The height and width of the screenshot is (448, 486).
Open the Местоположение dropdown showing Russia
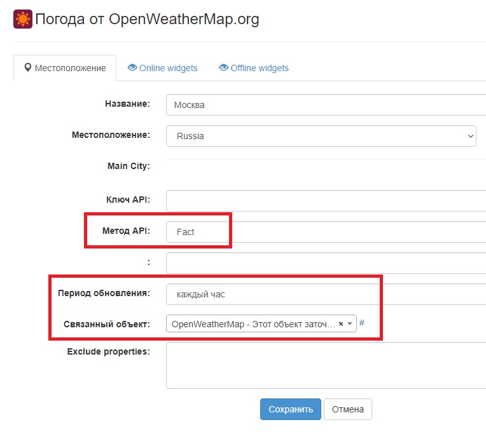tap(321, 136)
